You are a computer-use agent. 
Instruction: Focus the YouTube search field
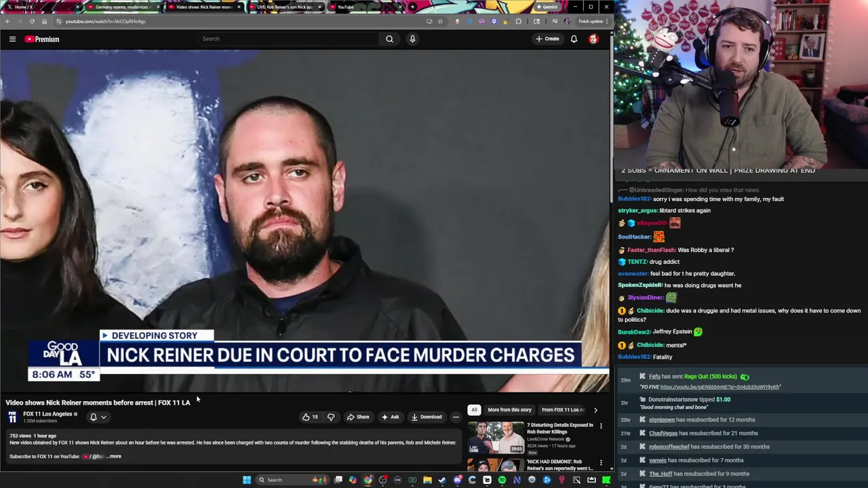tap(288, 39)
